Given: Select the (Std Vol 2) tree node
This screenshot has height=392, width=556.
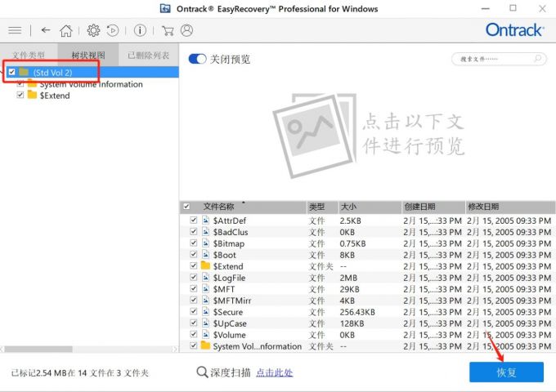Looking at the screenshot, I should (x=52, y=72).
